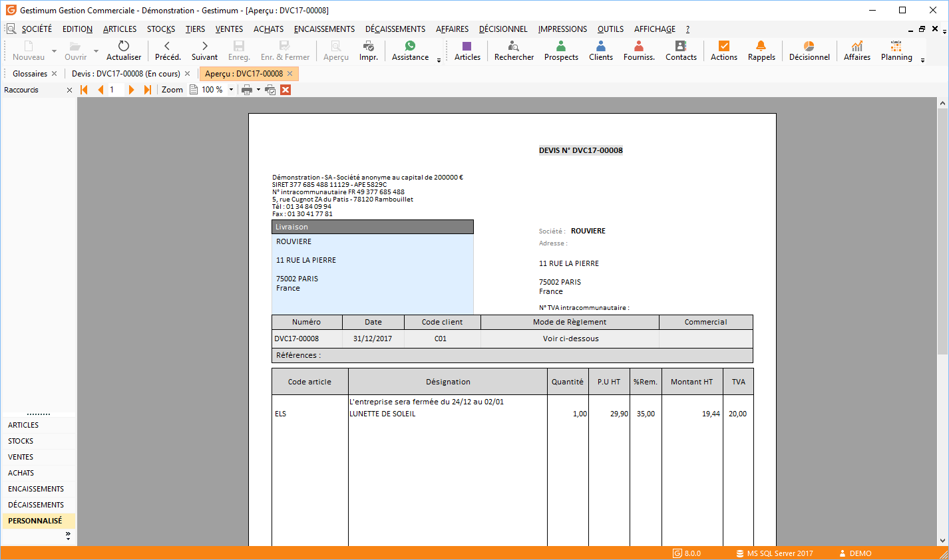Close the Devis DVC17-00008 tab
The width and height of the screenshot is (949, 560).
click(188, 74)
